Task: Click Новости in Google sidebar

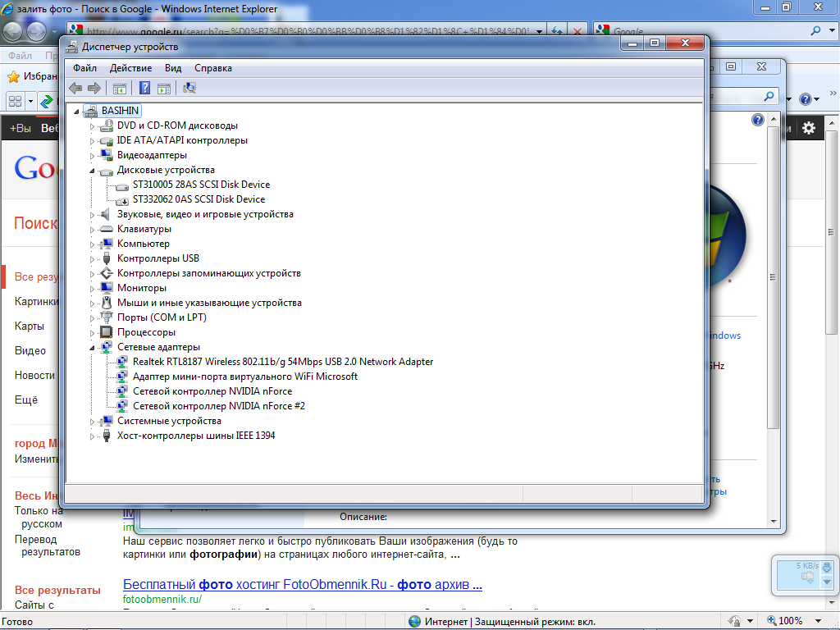Action: coord(34,376)
